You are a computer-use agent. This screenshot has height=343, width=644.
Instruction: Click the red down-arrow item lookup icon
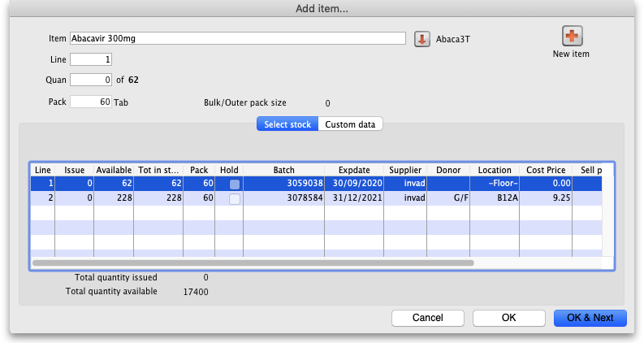coord(421,39)
